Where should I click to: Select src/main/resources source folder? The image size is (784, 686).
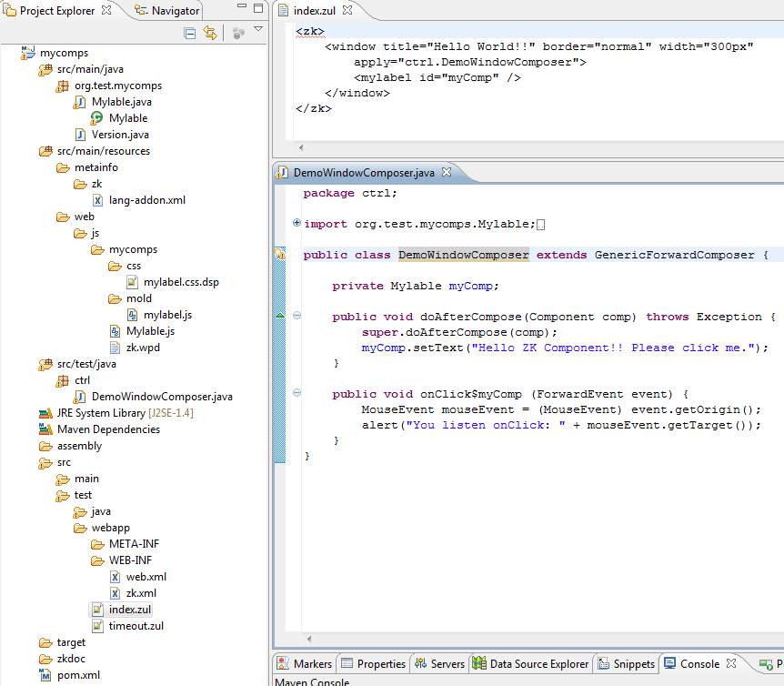[x=104, y=151]
